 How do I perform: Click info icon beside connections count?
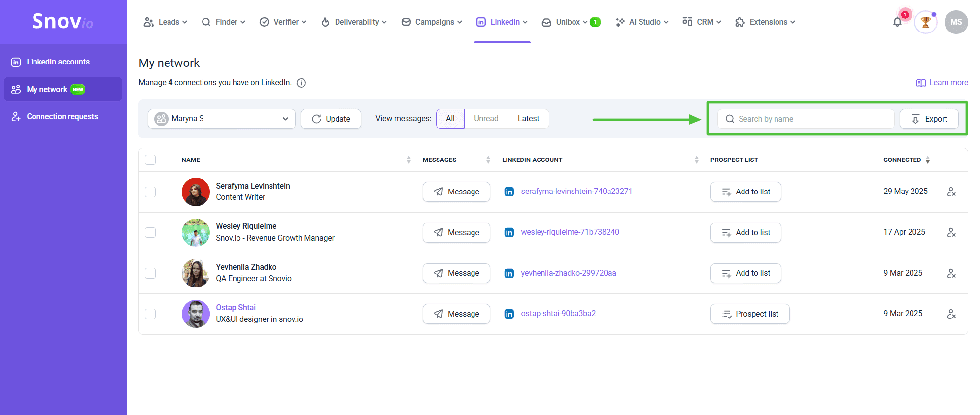[302, 83]
